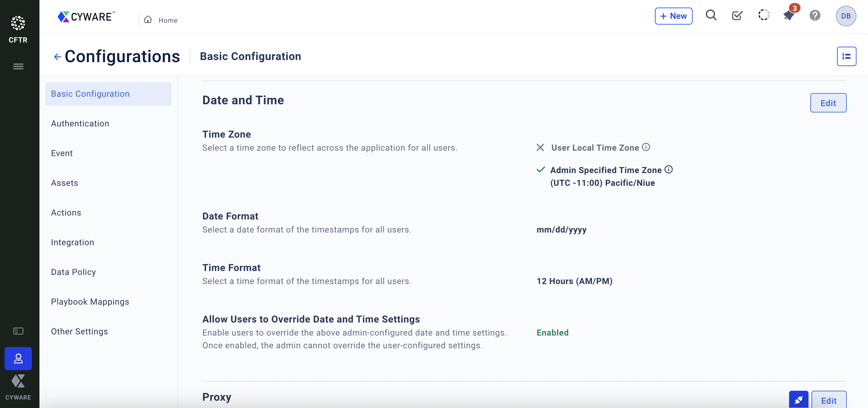This screenshot has width=868, height=408.
Task: Open the Authentication configuration tab
Action: [80, 124]
